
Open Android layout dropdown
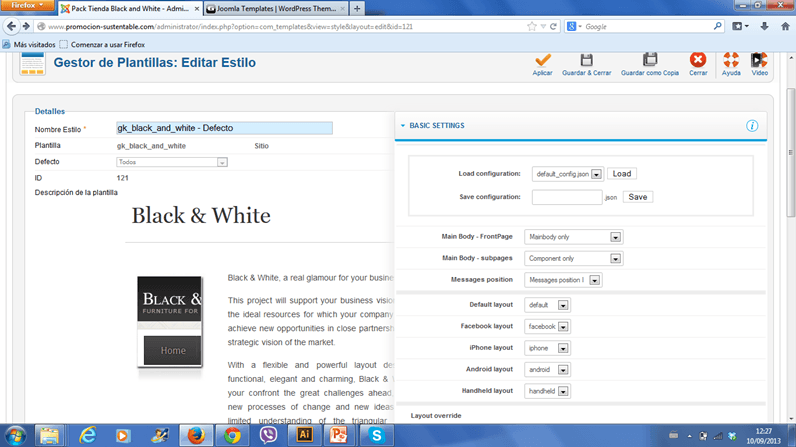(x=547, y=370)
